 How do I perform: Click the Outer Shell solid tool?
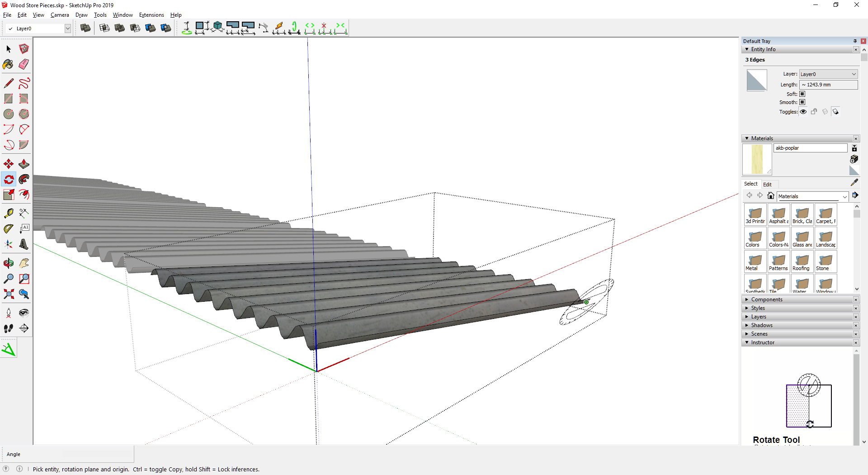pyautogui.click(x=85, y=28)
